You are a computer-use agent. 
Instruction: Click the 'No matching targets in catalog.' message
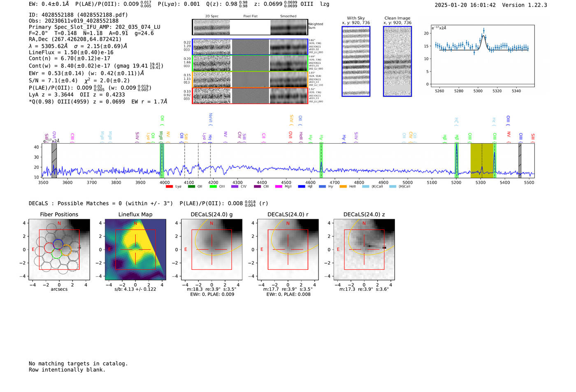click(78, 364)
